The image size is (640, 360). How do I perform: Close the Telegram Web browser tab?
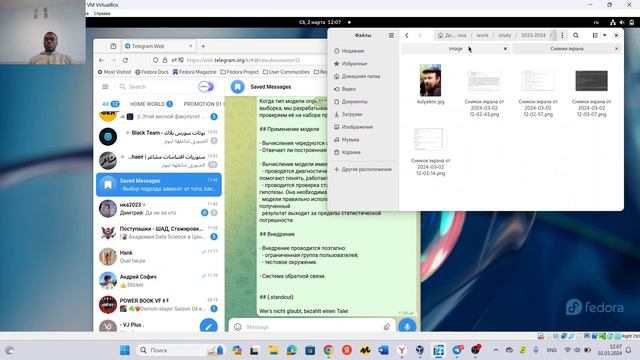[x=190, y=46]
